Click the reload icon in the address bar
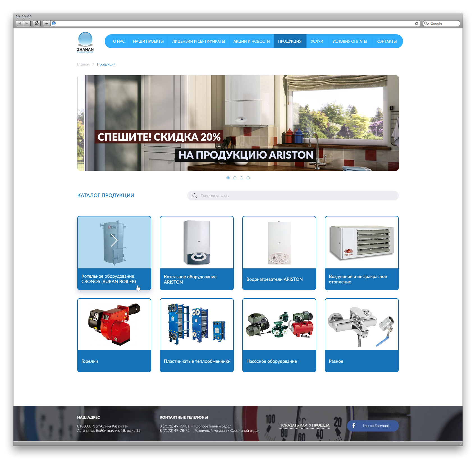Screen dimensions: 476x459 [417, 23]
